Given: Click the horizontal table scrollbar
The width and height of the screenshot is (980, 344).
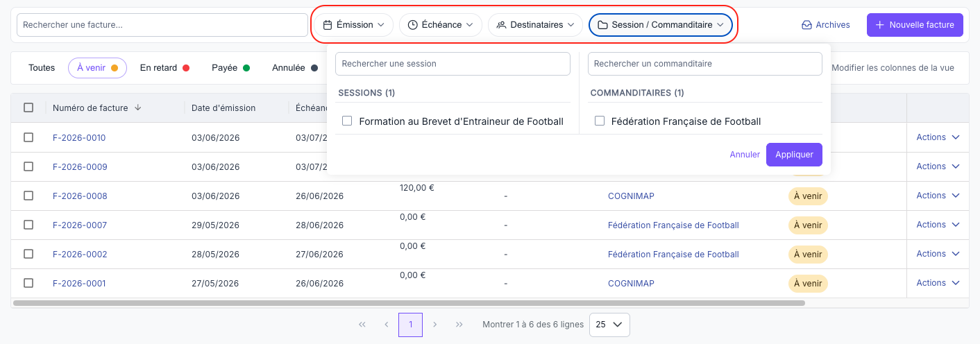Looking at the screenshot, I should (409, 303).
